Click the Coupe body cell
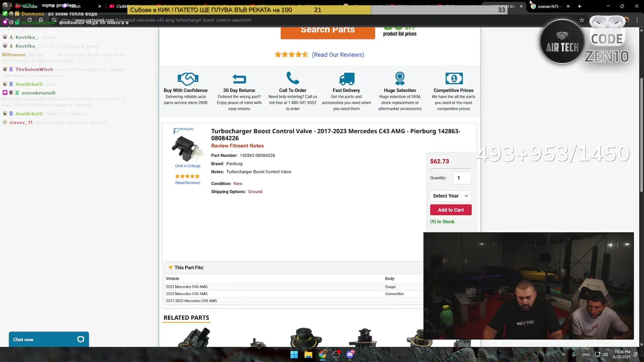The height and width of the screenshot is (362, 644). click(390, 287)
